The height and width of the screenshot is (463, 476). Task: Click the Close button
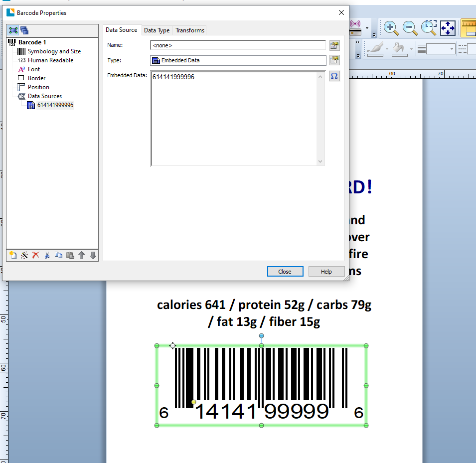(x=285, y=272)
